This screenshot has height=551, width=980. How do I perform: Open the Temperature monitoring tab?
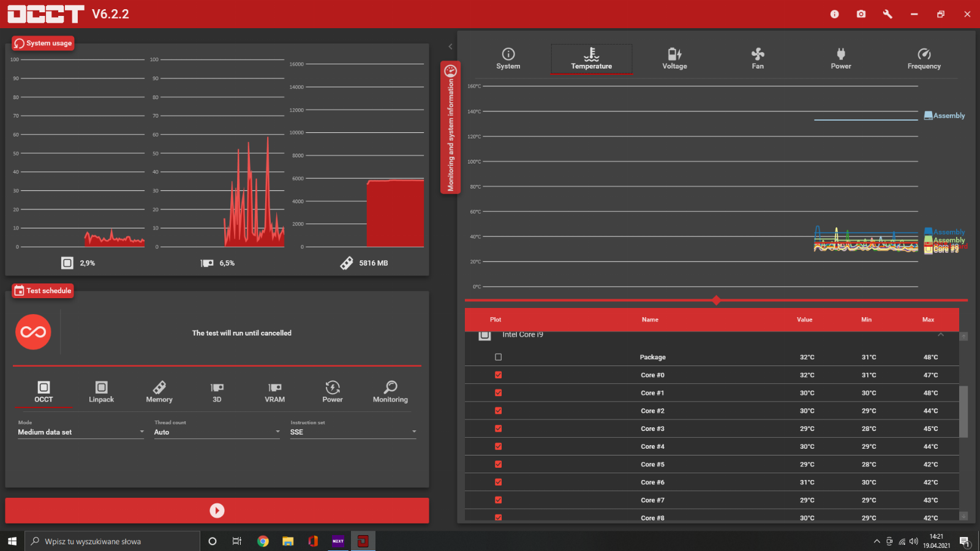coord(592,59)
